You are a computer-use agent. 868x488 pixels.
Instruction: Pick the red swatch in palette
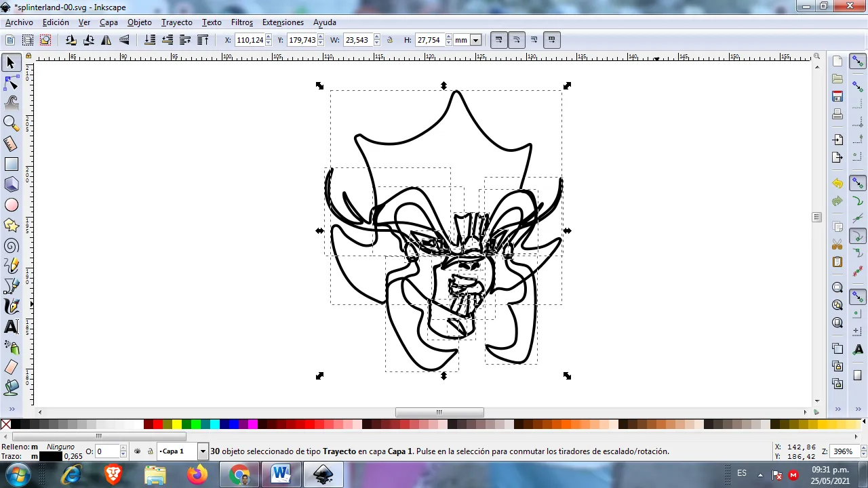pos(158,425)
